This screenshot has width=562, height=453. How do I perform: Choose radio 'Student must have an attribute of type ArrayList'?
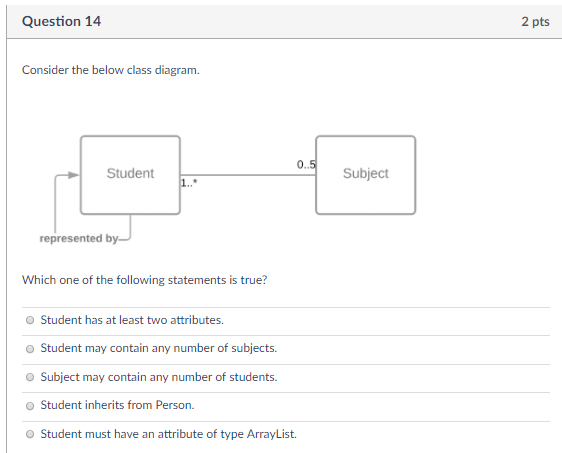30,434
